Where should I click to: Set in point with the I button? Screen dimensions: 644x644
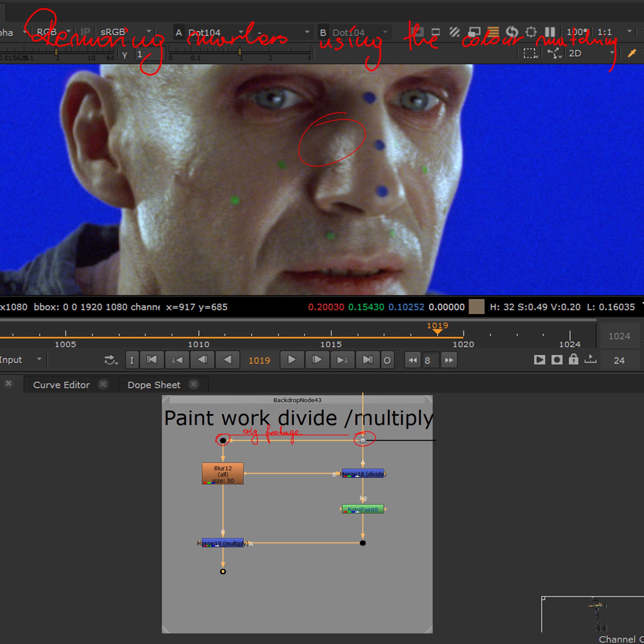132,360
